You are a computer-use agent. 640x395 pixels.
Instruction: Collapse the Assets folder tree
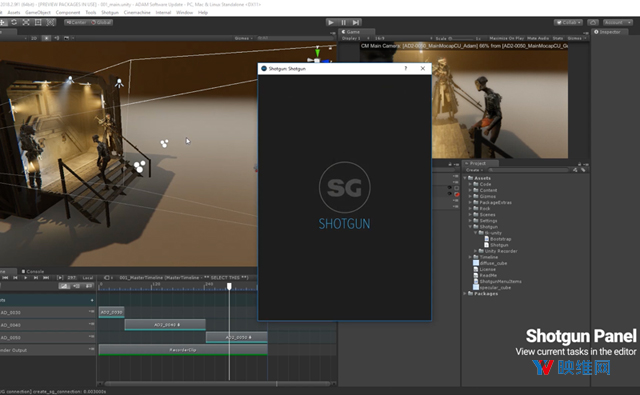click(465, 178)
